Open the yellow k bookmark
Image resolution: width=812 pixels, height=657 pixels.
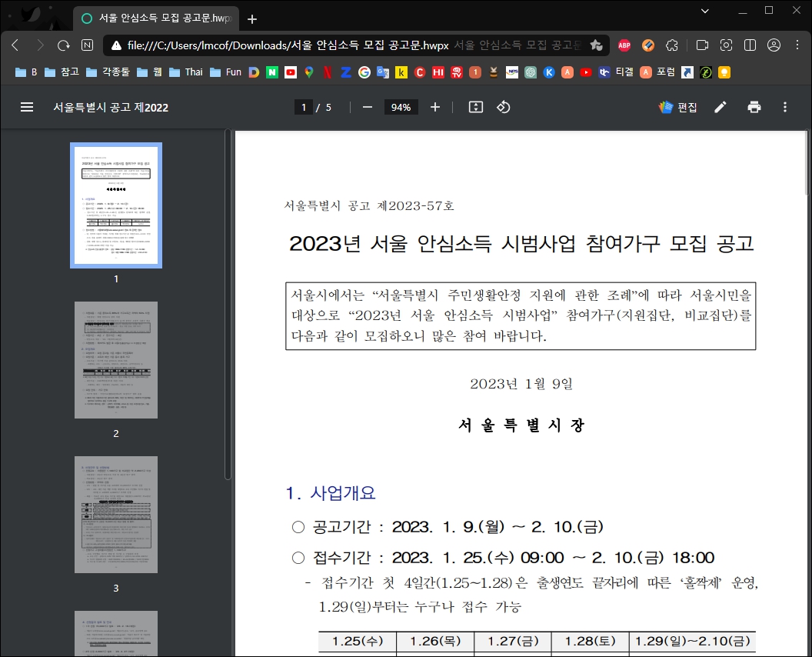[401, 72]
